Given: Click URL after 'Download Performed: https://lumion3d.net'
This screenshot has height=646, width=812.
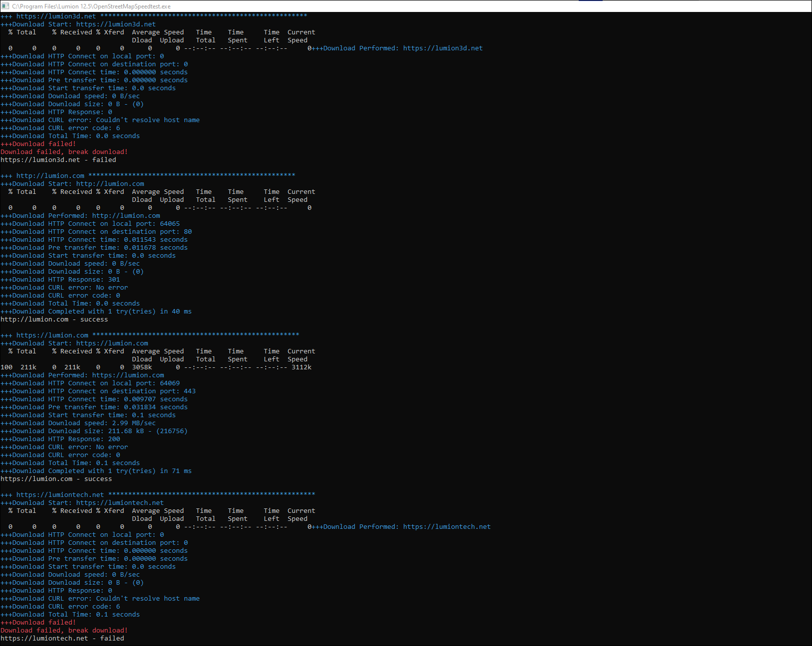Looking at the screenshot, I should pyautogui.click(x=443, y=48).
